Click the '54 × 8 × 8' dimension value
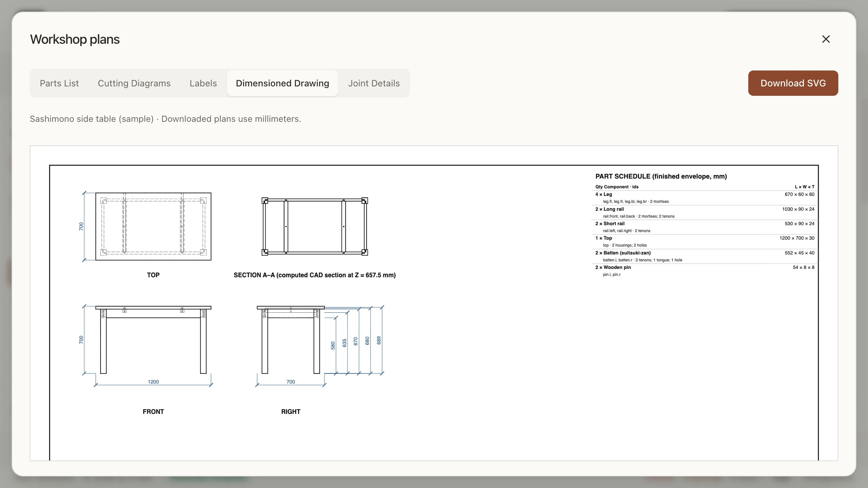868x488 pixels. (804, 267)
